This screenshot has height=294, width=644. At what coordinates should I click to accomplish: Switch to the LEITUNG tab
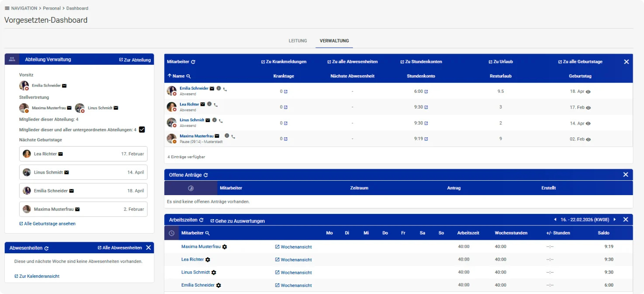point(298,41)
